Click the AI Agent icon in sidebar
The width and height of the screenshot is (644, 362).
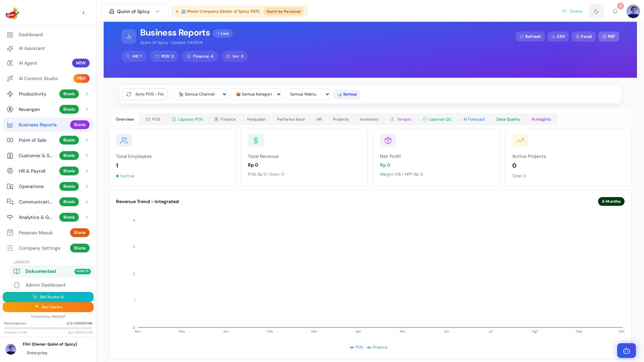(x=10, y=63)
